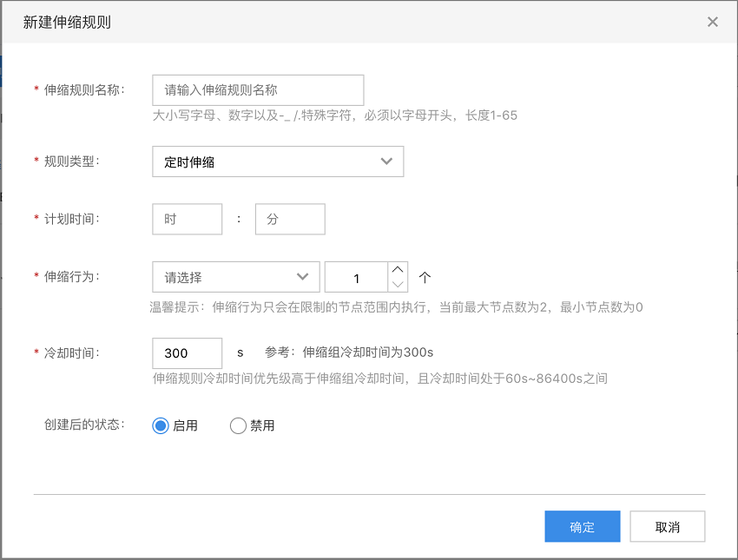Click the 时 hour input field

pos(187,219)
